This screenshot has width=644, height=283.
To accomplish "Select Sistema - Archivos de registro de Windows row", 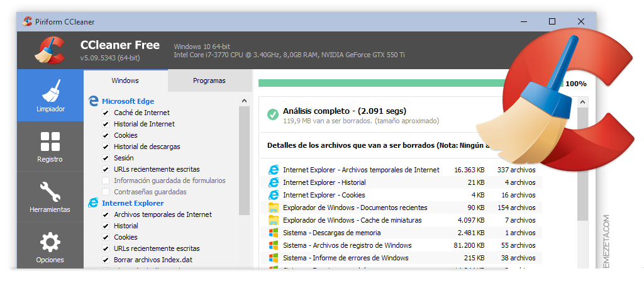I will tap(402, 245).
